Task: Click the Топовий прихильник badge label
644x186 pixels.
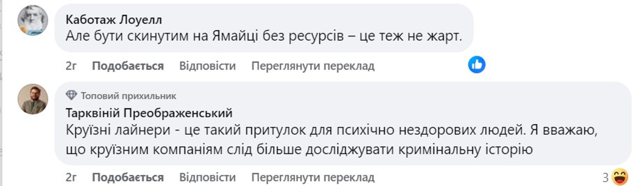Action: pos(128,96)
